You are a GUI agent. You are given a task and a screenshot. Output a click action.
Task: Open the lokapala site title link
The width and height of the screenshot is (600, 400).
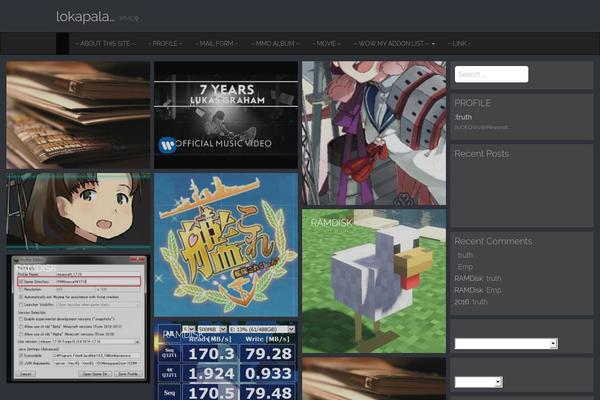click(x=84, y=17)
